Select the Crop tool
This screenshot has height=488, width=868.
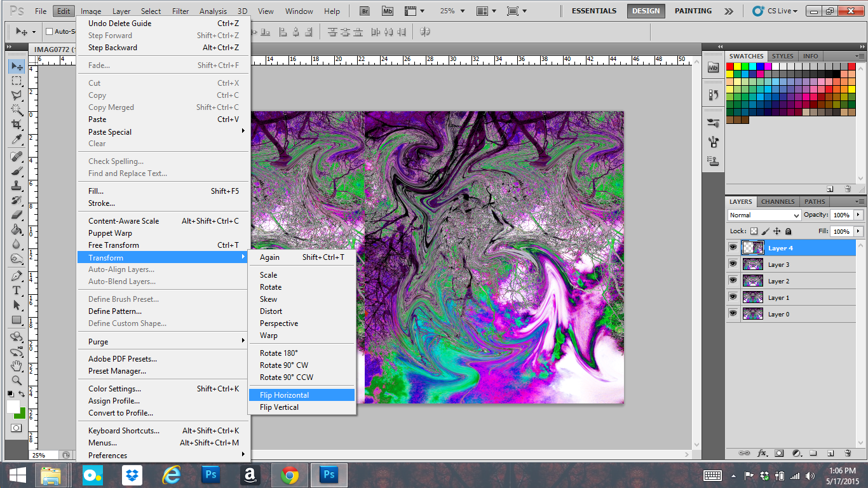point(17,124)
